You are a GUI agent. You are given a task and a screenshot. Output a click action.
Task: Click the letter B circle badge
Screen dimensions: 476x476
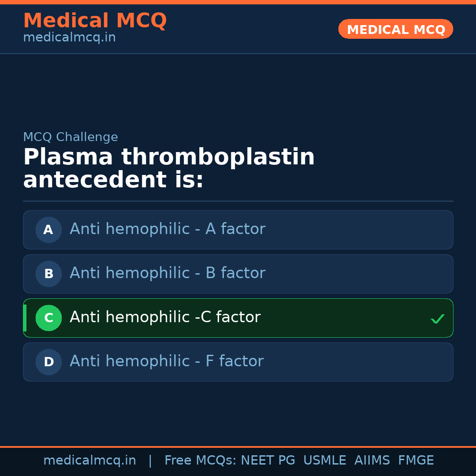pyautogui.click(x=48, y=274)
